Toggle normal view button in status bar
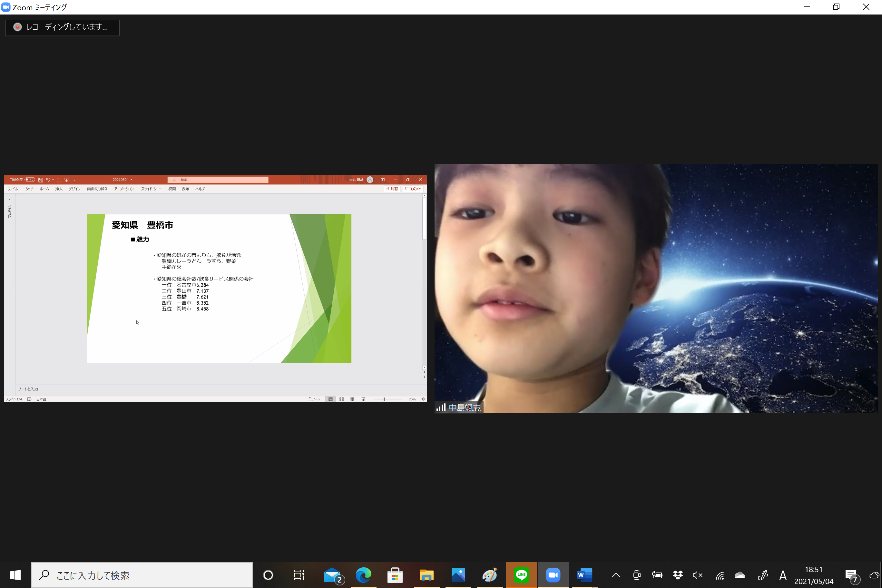This screenshot has width=882, height=588. pos(330,399)
